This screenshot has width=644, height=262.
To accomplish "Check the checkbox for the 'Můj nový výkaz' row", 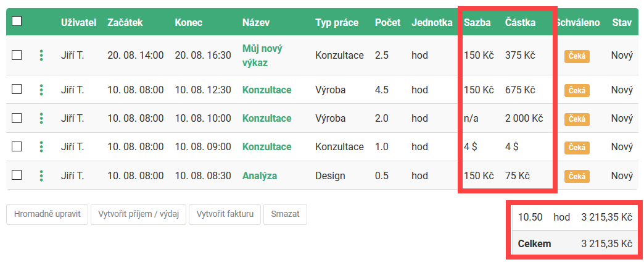I will 17,55.
